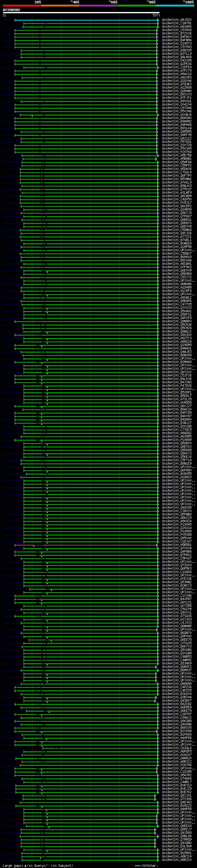Select hit label UniRef100_A5BHB1
The width and height of the screenshot is (197, 868).
(x=177, y=159)
